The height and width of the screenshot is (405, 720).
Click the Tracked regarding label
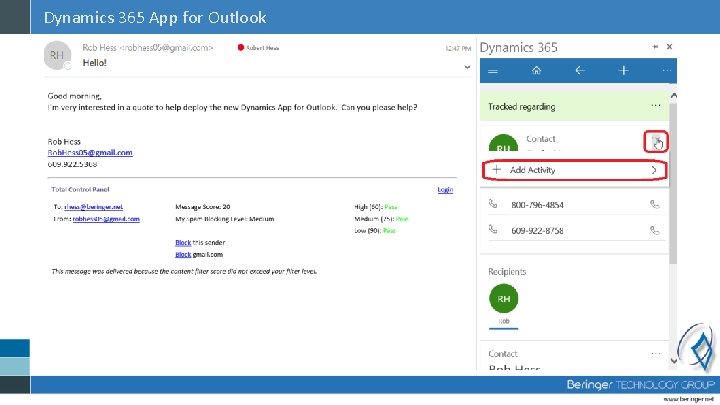(x=522, y=107)
